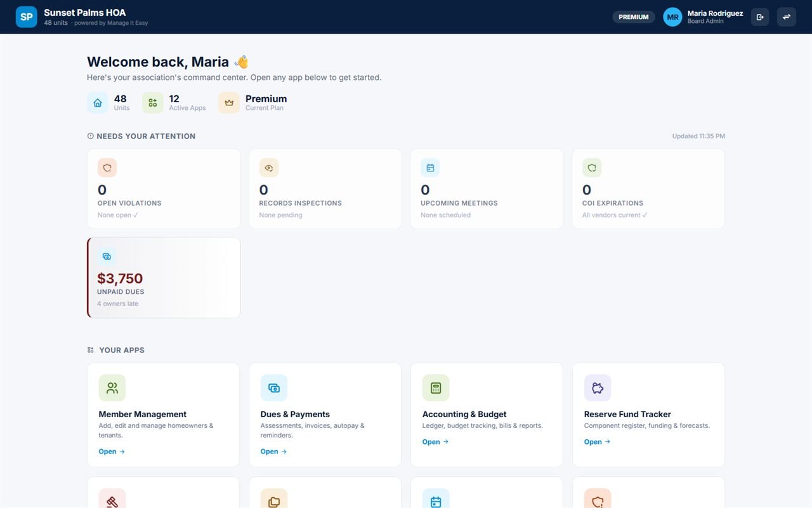Open the MR user avatar
Viewport: 812px width, 508px height.
coord(672,17)
